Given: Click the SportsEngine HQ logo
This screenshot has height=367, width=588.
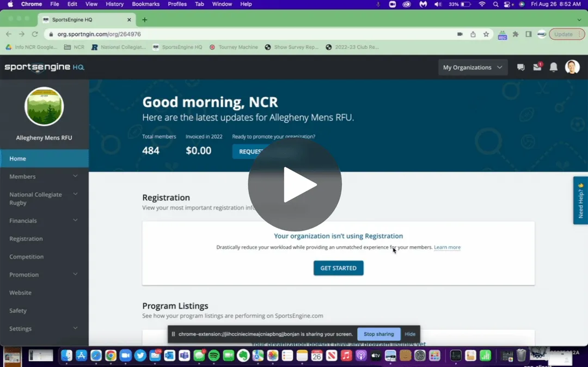Looking at the screenshot, I should (44, 67).
